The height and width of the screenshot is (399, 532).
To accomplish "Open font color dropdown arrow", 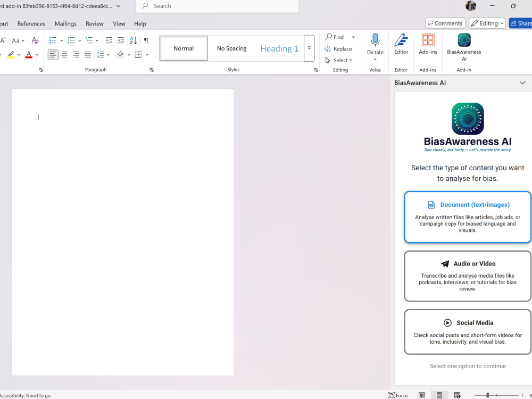I will point(37,55).
